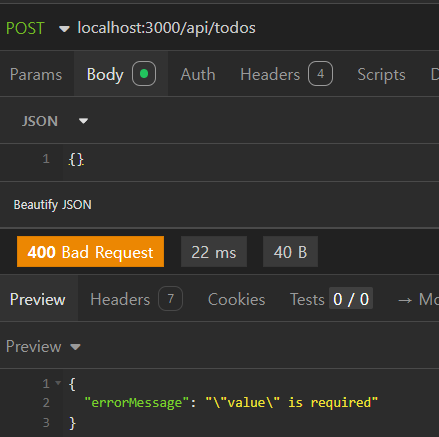Image resolution: width=439 pixels, height=437 pixels.
Task: Click the 40 B response size badge
Action: [290, 252]
